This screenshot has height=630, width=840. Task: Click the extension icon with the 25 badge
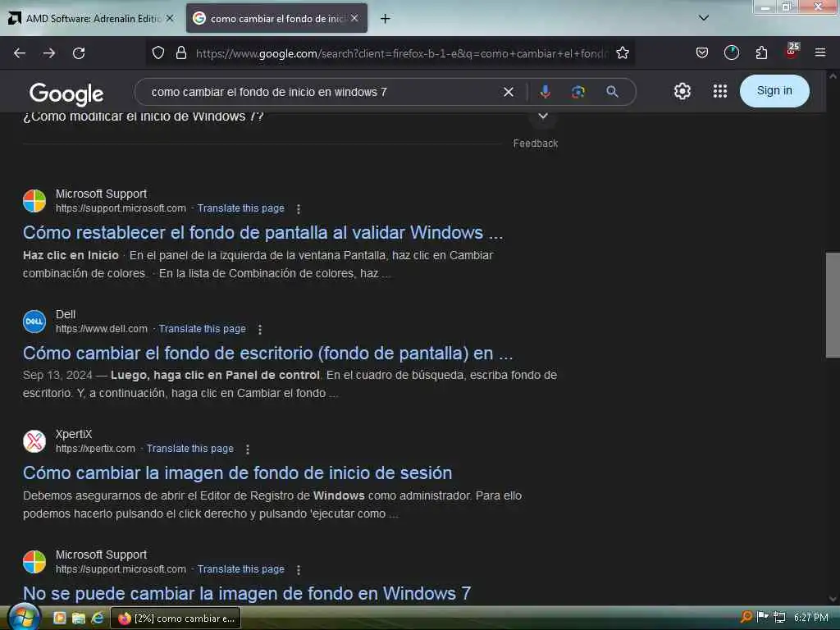(792, 51)
